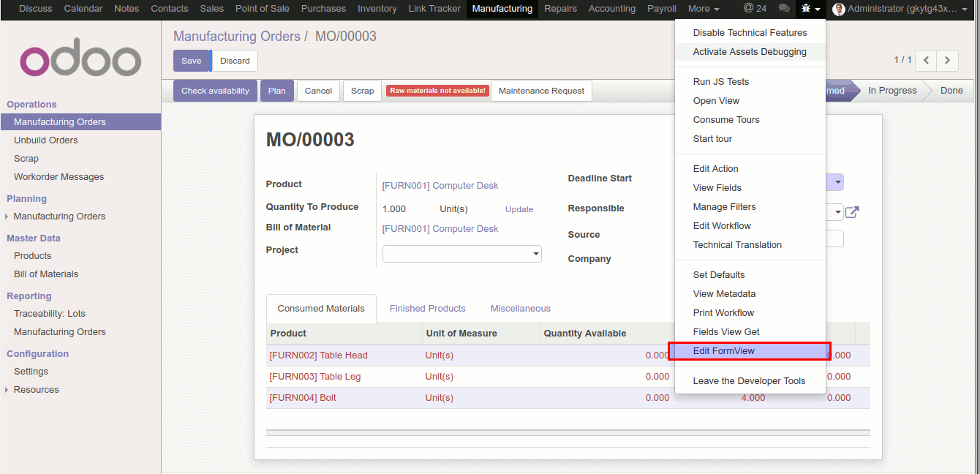The width and height of the screenshot is (980, 474).
Task: Select Edit Action in developer menu
Action: coord(750,169)
